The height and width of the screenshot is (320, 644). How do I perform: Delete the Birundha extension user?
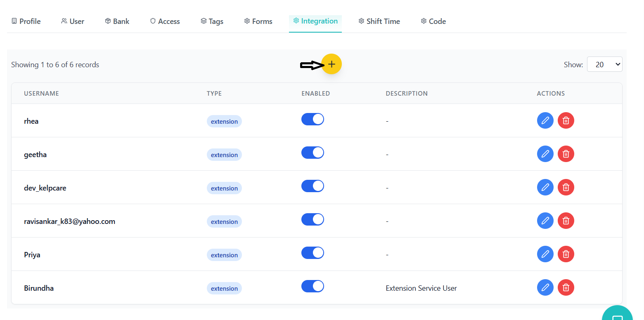(566, 287)
